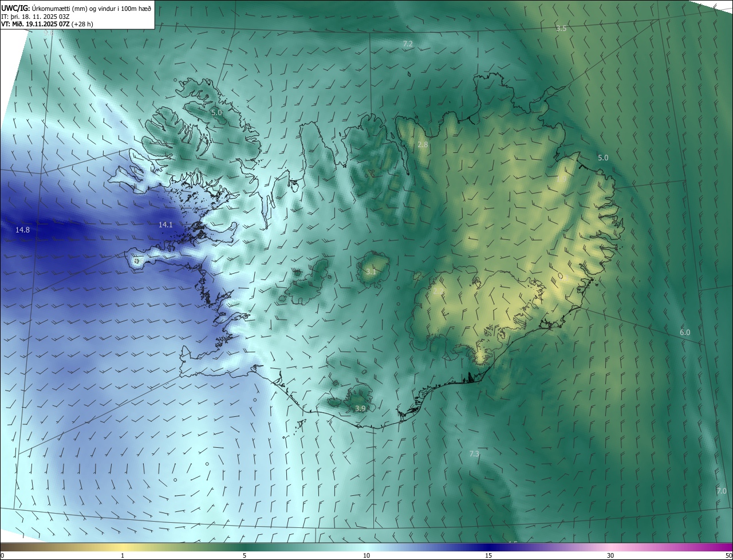This screenshot has width=733, height=560.
Task: Click the "7.3" value label south of Iceland
Action: [474, 454]
